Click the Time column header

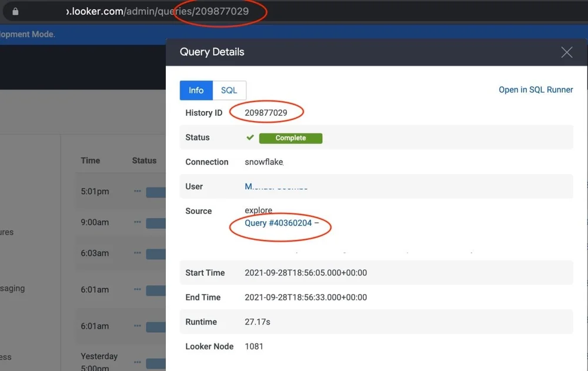pos(91,161)
